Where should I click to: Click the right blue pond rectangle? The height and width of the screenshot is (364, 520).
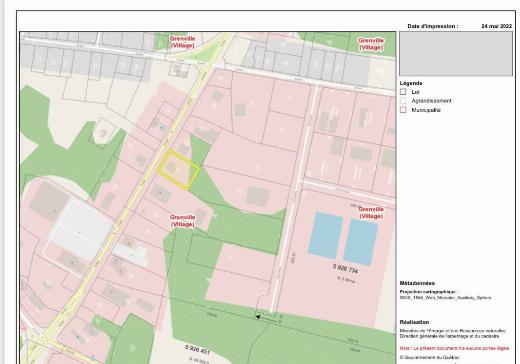click(x=361, y=242)
